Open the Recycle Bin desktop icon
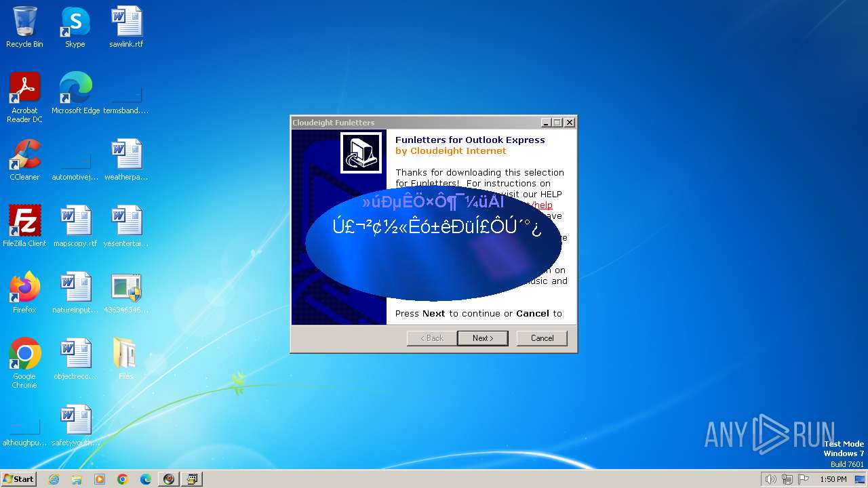 24,27
